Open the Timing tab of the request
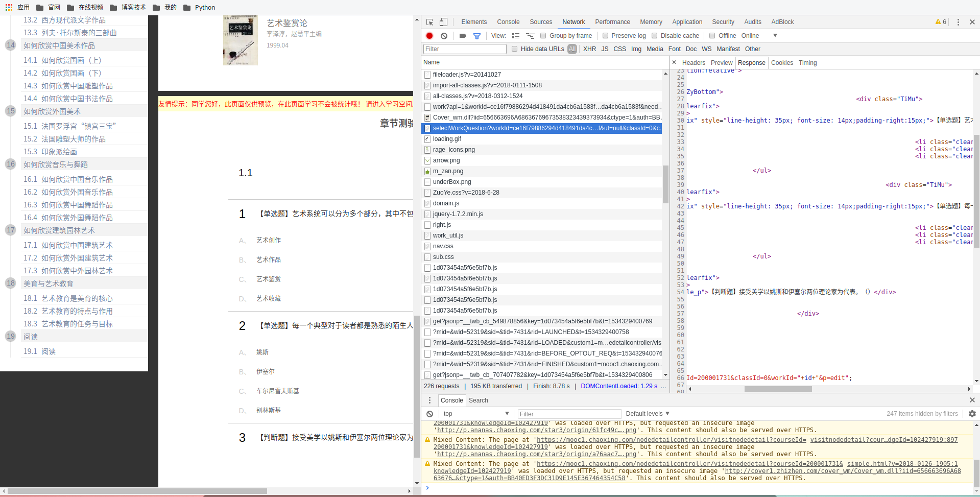 point(807,63)
